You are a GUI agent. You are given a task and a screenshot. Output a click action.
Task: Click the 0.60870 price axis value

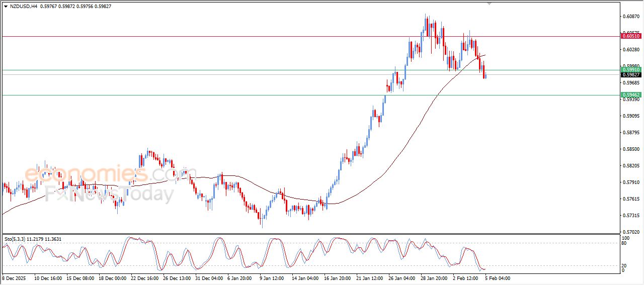[x=631, y=17]
